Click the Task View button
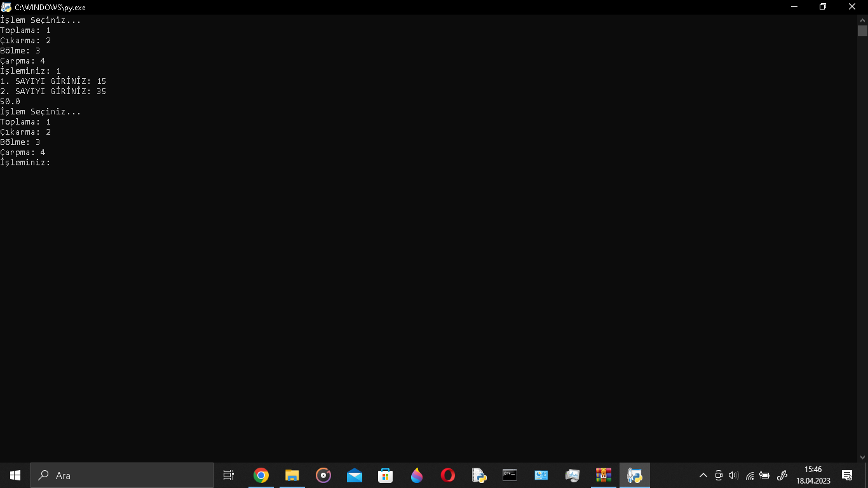 (229, 475)
